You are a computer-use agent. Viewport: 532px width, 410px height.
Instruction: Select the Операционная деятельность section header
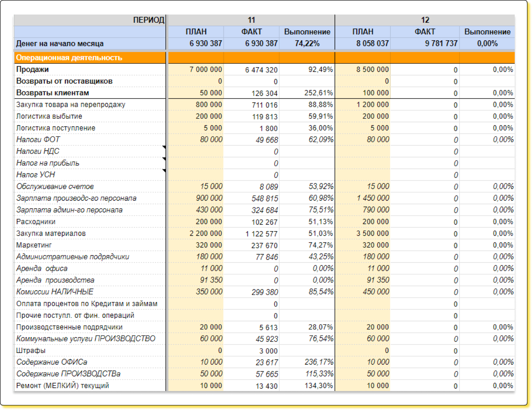69,58
